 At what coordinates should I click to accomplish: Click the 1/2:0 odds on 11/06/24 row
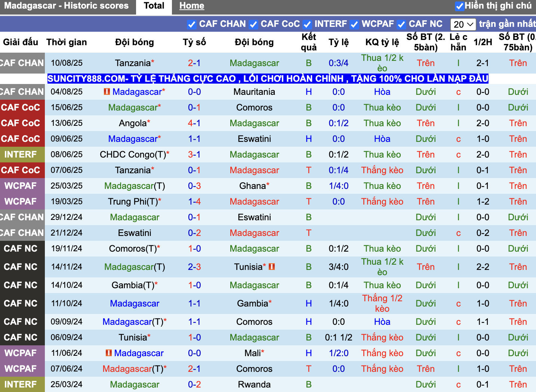coord(339,353)
